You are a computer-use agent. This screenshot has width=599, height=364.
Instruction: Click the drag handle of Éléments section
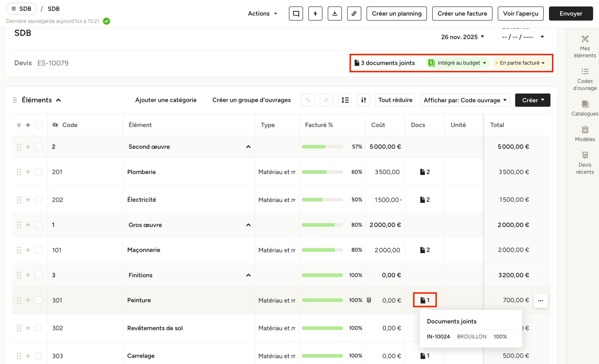point(15,100)
